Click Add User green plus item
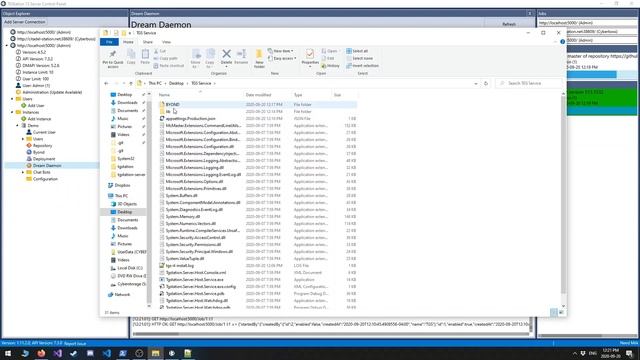This screenshot has height=360, width=640. coord(33,105)
